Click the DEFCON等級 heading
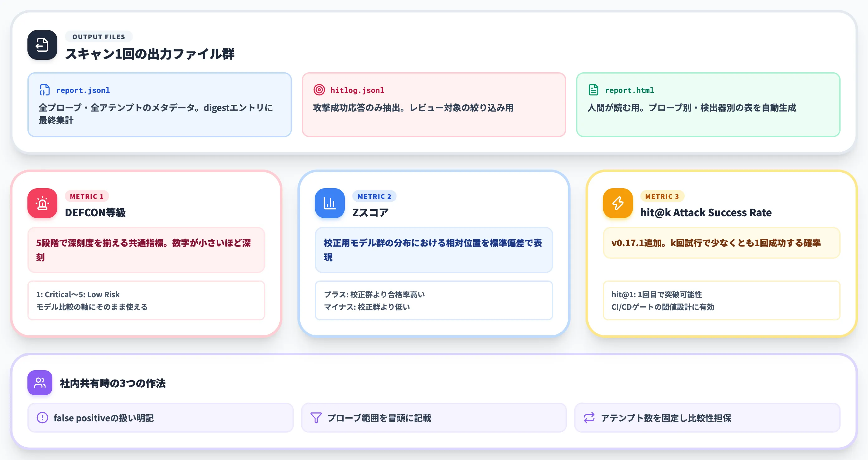Viewport: 868px width, 460px height. 95,213
